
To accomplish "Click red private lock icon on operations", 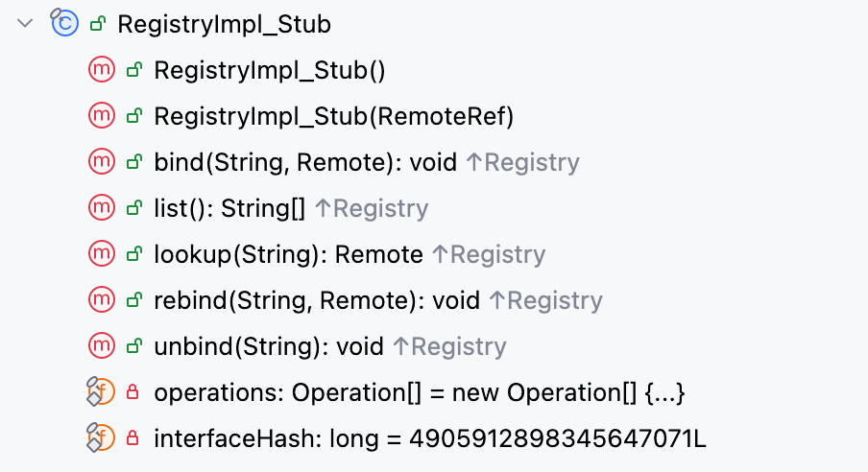I will click(133, 392).
